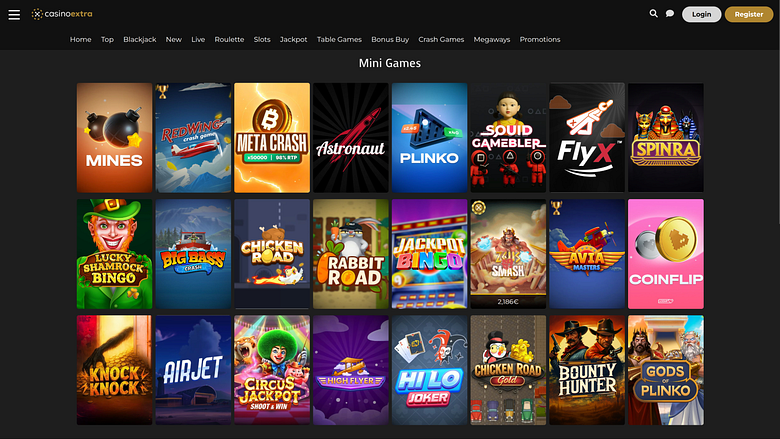Launch the Jackpot Bingo game tile

click(x=429, y=254)
